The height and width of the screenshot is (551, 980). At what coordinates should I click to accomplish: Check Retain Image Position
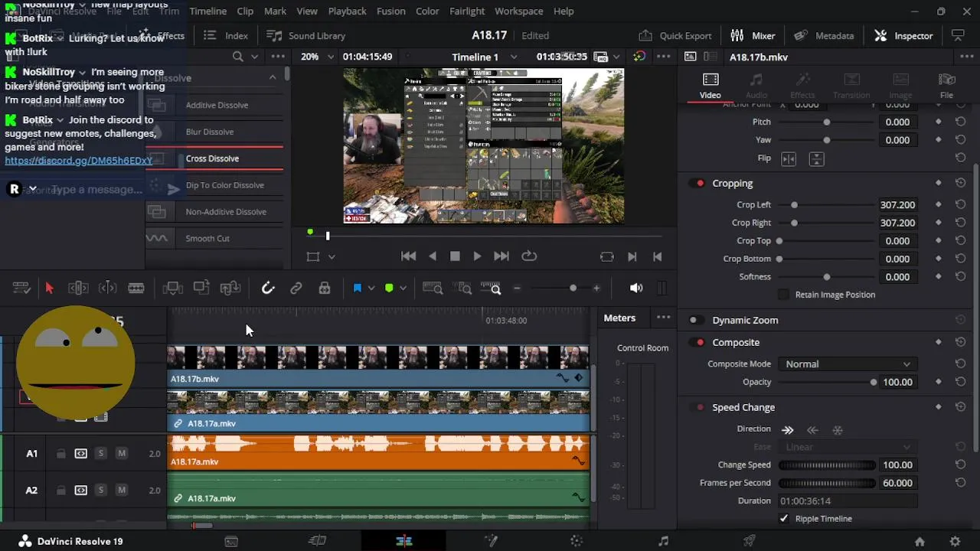click(x=783, y=295)
